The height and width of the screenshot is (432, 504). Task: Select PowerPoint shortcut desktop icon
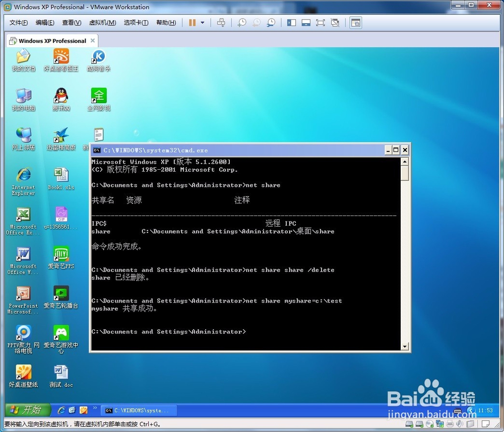[23, 300]
